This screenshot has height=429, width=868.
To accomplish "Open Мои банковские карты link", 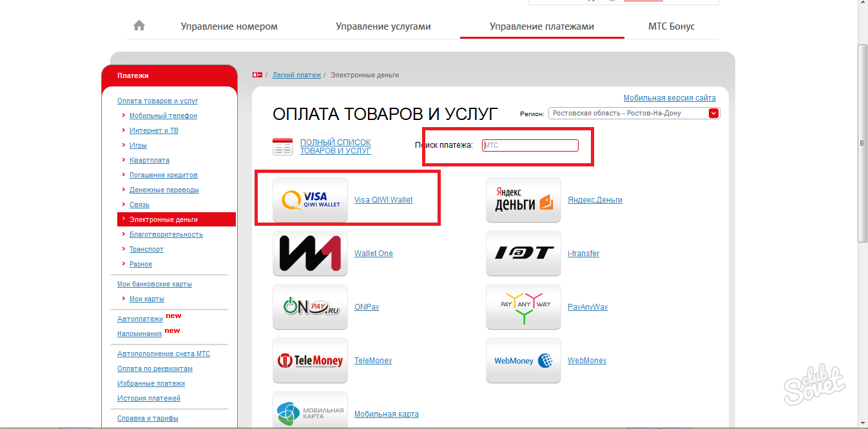I will (155, 284).
